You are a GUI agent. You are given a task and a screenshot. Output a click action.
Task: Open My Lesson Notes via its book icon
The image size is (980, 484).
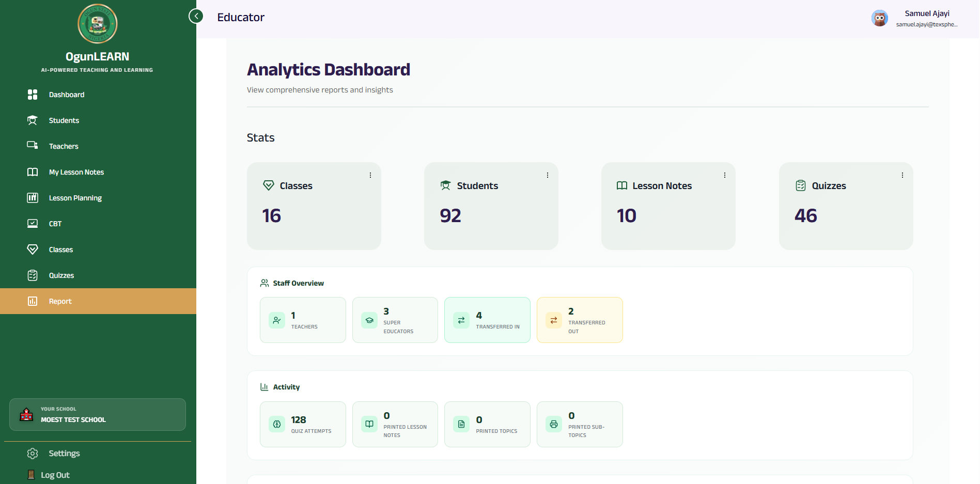point(33,171)
